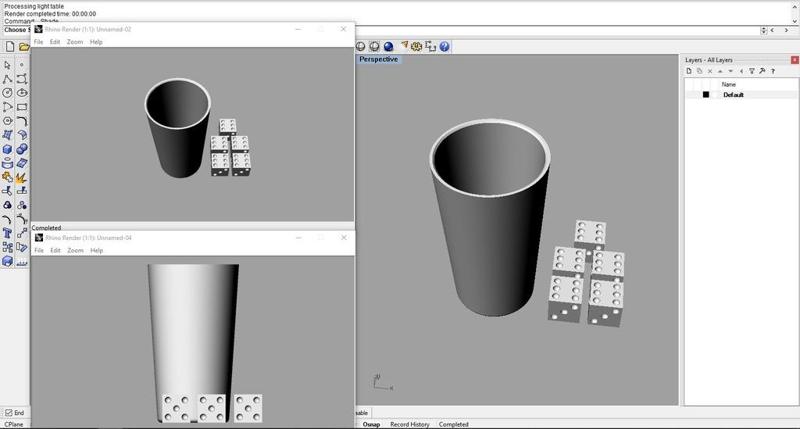
Task: Click the Open file folder icon
Action: (23, 47)
